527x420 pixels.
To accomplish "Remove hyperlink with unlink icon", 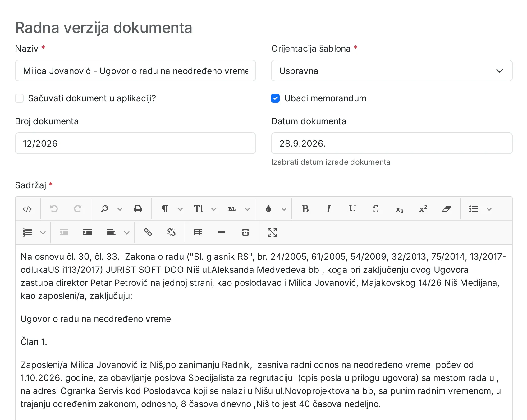I will (172, 232).
